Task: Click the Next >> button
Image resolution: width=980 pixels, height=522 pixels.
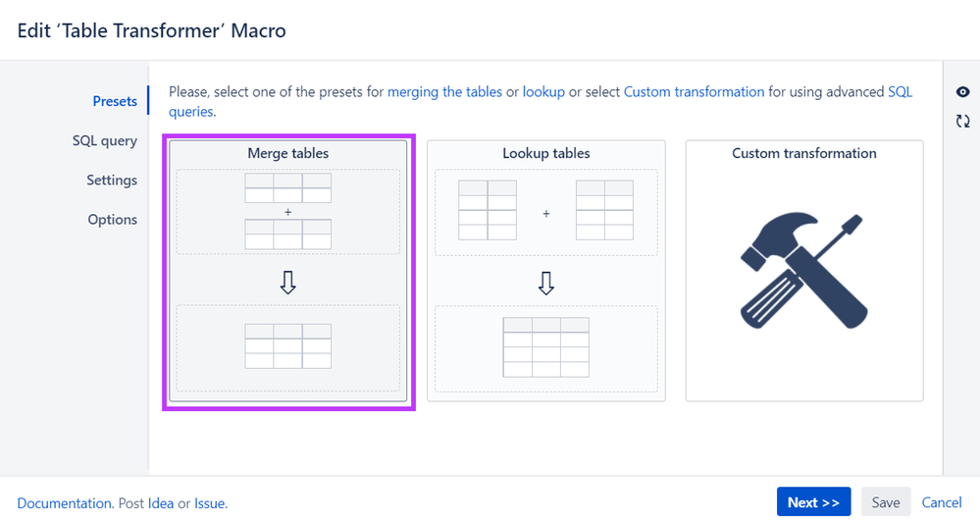Action: [814, 502]
